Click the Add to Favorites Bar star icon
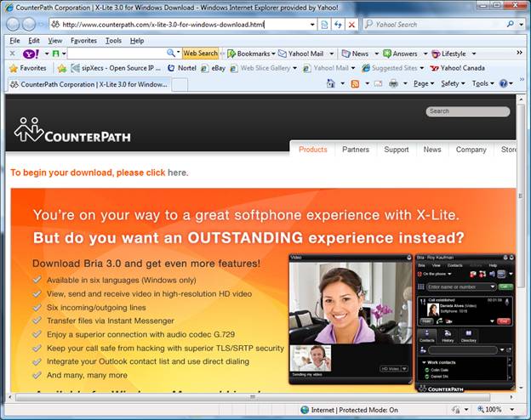This screenshot has width=531, height=420. tap(62, 68)
